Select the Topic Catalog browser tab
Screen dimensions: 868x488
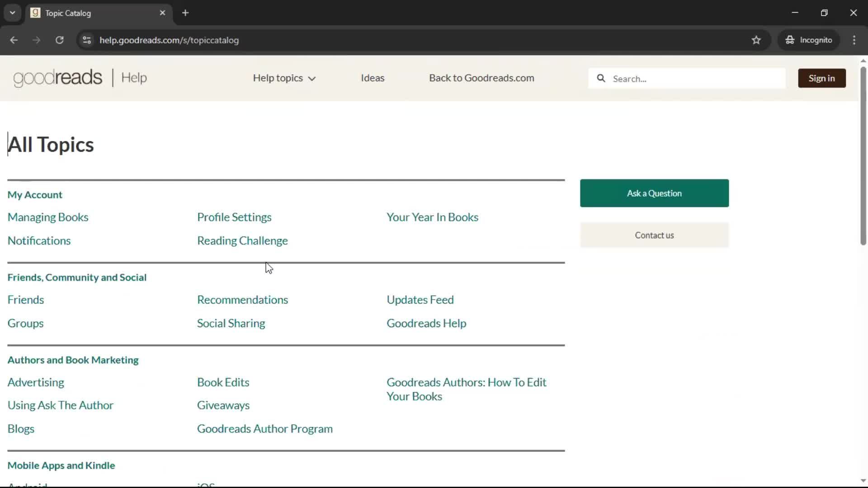click(99, 13)
